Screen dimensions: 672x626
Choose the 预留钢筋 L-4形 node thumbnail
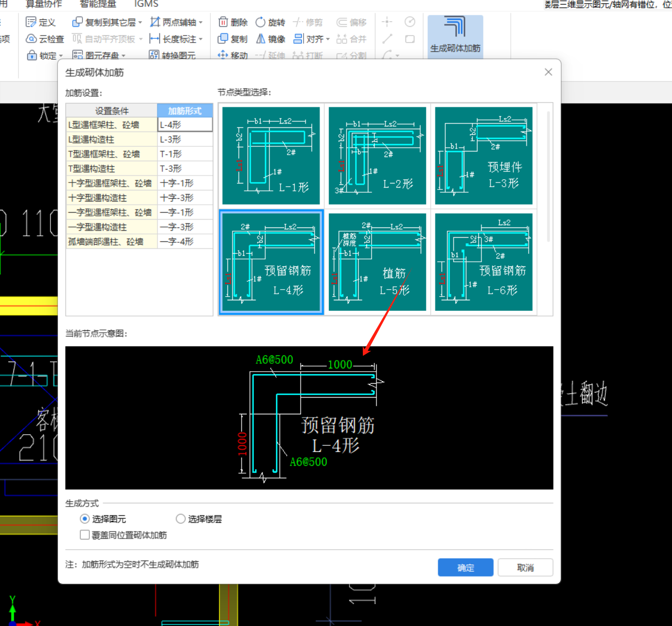click(271, 262)
